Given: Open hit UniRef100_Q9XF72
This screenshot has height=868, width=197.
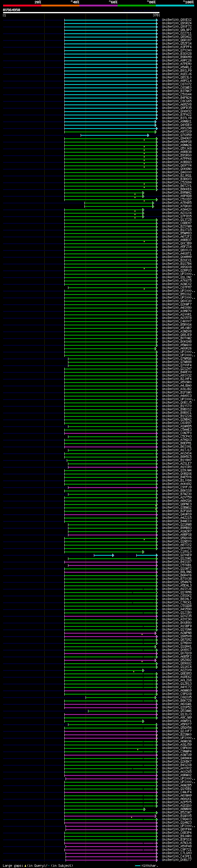Looking at the screenshot, I should [x=177, y=26].
